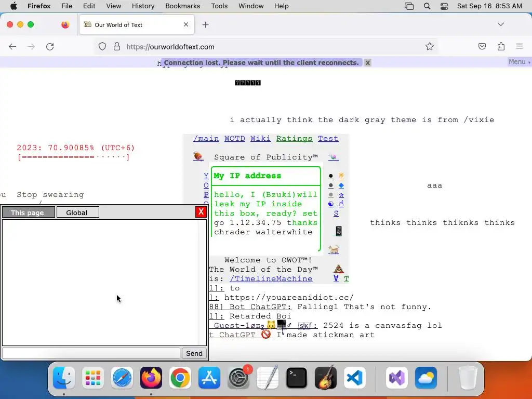Click the light gray circle link
Image resolution: width=532 pixels, height=399 pixels.
pyautogui.click(x=331, y=195)
